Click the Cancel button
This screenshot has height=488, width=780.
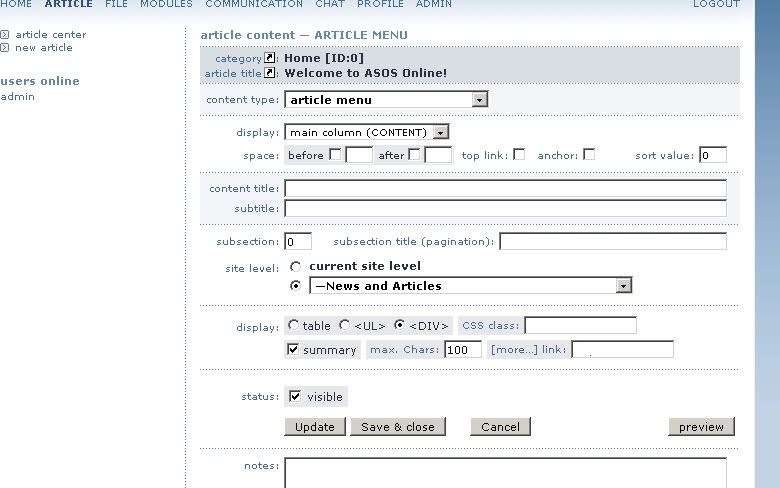[x=500, y=427]
